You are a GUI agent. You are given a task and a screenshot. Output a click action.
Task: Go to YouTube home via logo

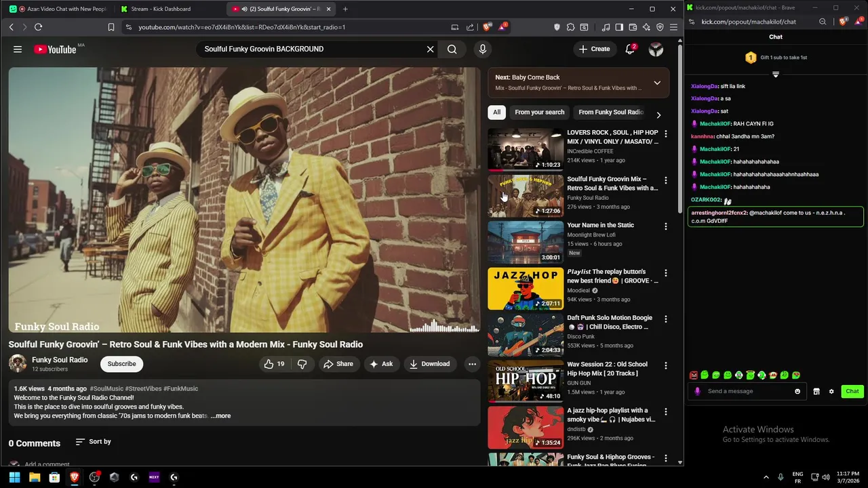[x=55, y=49]
